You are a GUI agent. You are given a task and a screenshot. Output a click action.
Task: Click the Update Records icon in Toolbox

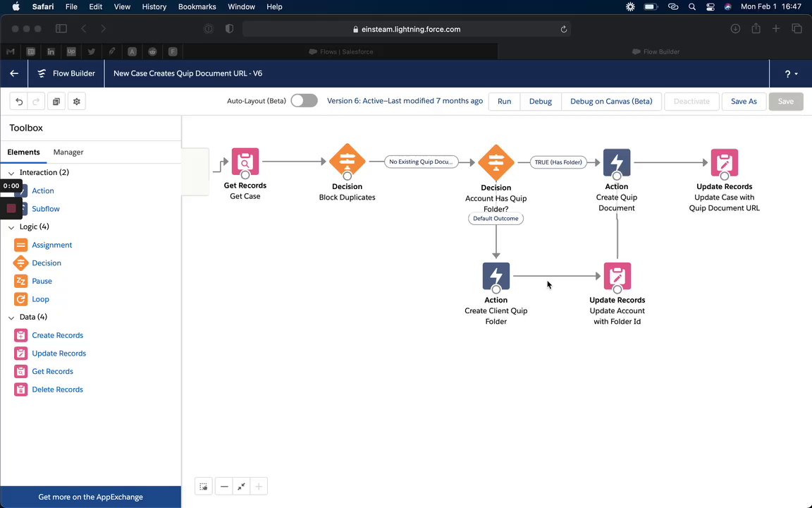tap(20, 353)
